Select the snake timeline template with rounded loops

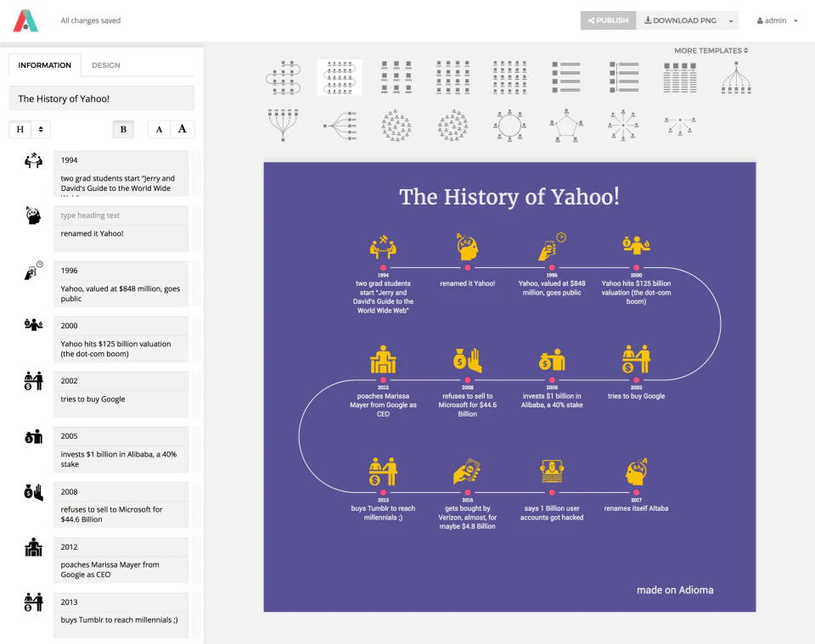coord(284,77)
